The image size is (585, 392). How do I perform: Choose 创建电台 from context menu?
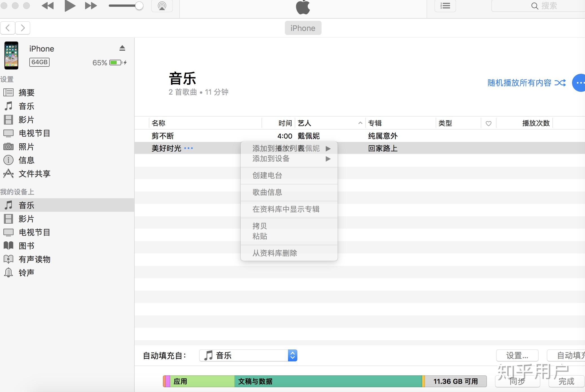click(x=289, y=175)
